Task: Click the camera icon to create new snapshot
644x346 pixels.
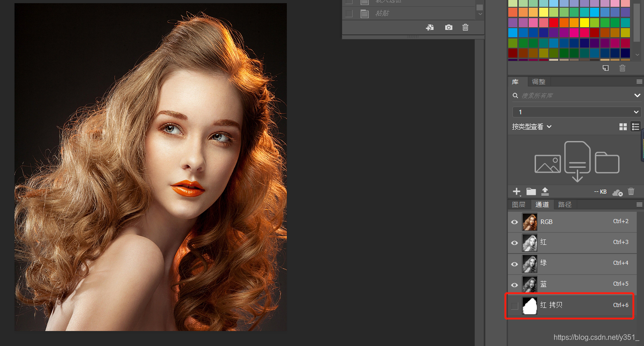Action: (448, 28)
